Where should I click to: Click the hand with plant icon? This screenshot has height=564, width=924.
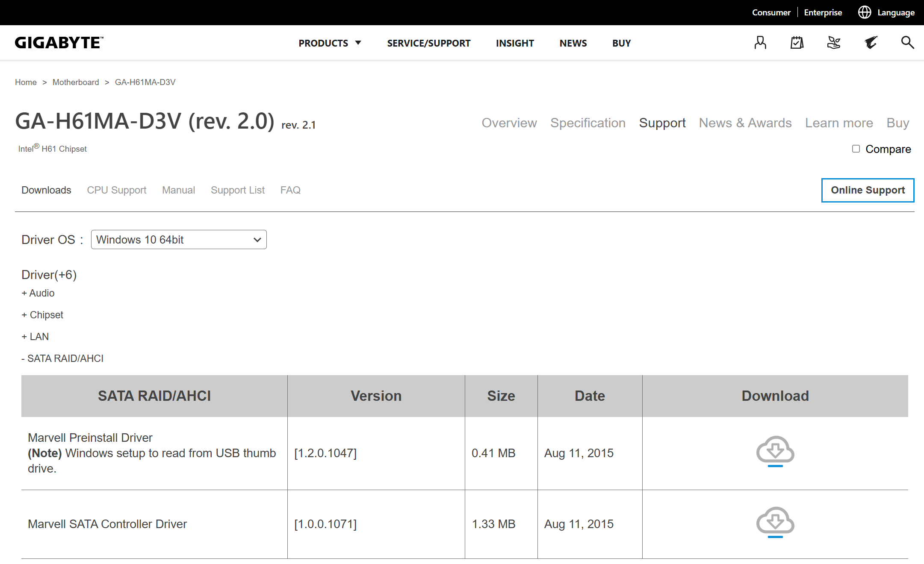[x=834, y=43]
